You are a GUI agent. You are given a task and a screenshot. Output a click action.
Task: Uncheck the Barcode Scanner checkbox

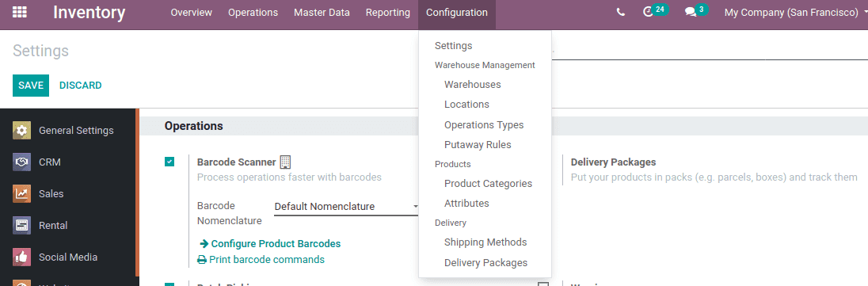point(169,162)
